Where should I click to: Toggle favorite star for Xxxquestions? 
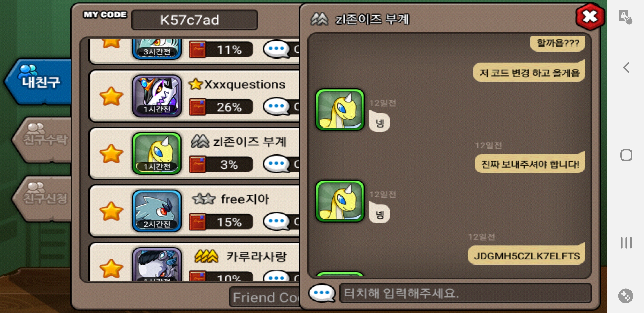coord(111,96)
